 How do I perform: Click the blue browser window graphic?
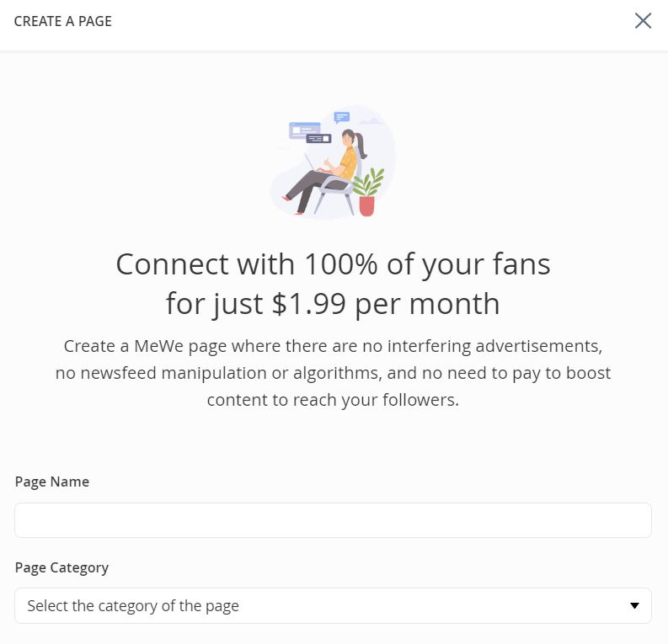(x=304, y=129)
